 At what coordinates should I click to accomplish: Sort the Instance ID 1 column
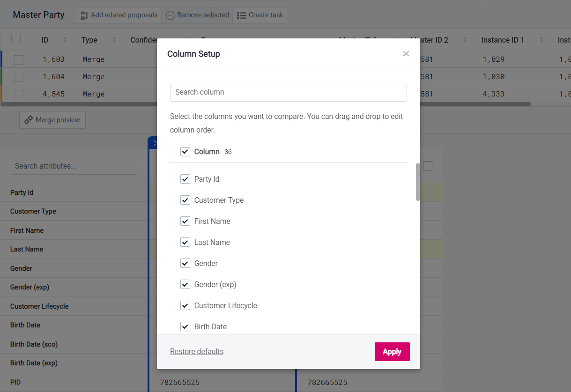click(x=541, y=40)
